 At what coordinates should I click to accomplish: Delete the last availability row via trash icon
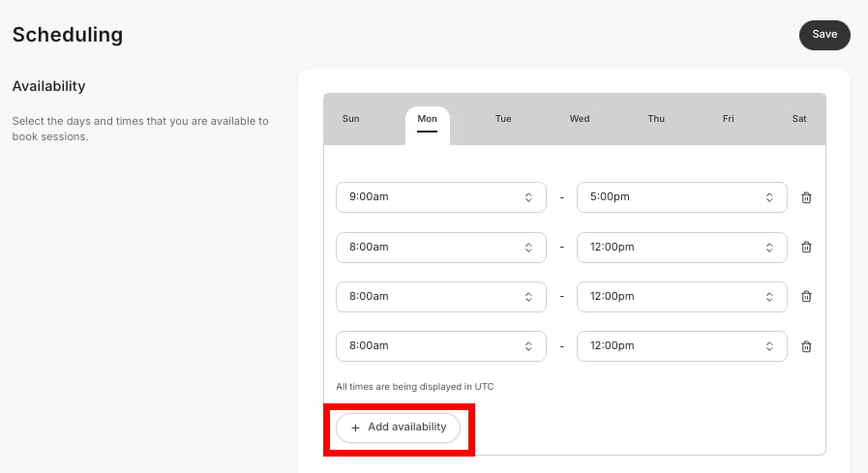[x=806, y=346]
